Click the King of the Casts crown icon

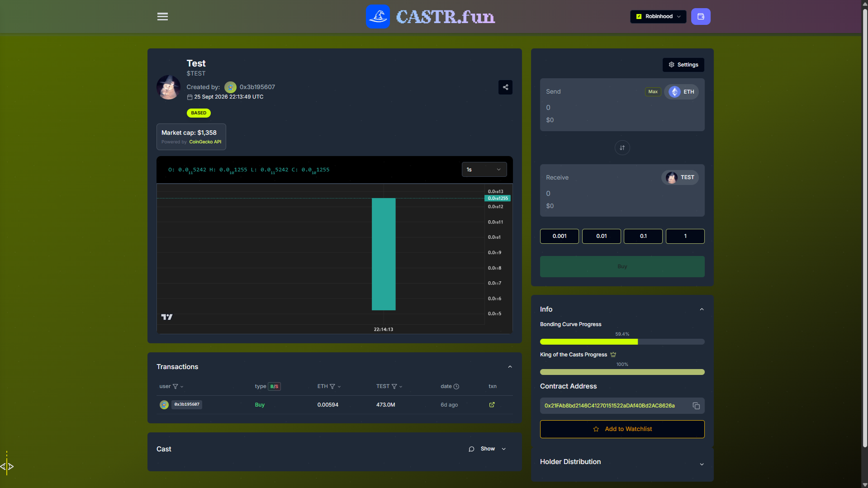point(613,355)
